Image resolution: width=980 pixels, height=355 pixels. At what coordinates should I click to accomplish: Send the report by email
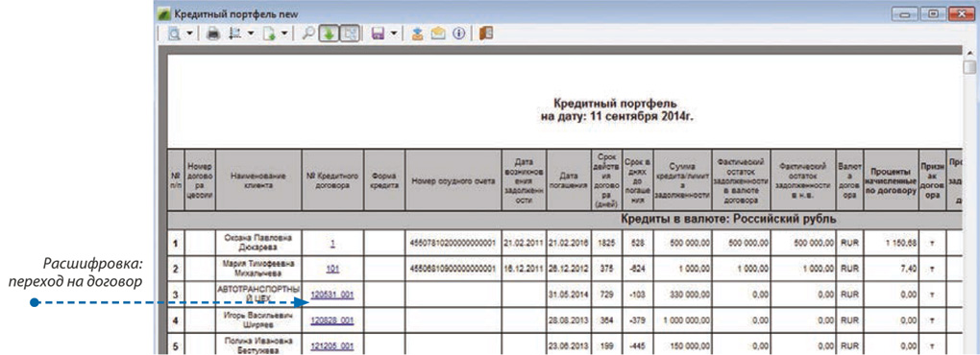click(x=439, y=34)
